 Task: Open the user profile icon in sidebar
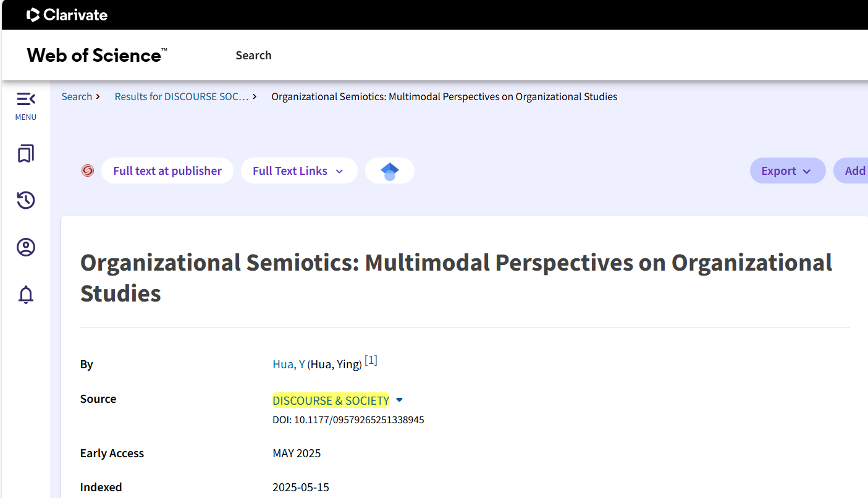pos(25,248)
